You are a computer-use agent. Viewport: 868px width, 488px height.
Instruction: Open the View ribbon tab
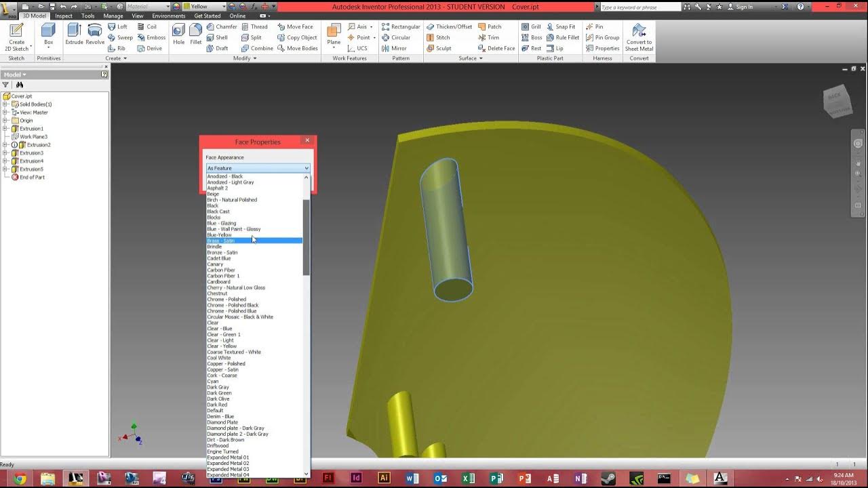138,16
